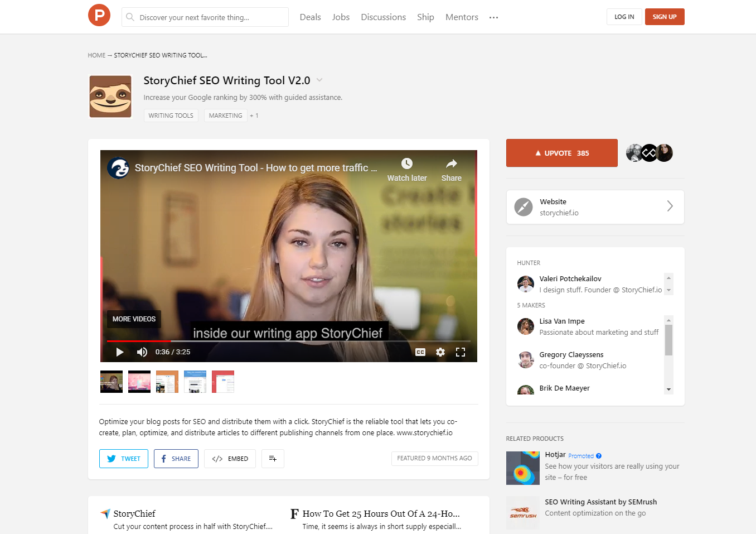Click the video channel avatar icon
The image size is (756, 534).
(x=118, y=168)
